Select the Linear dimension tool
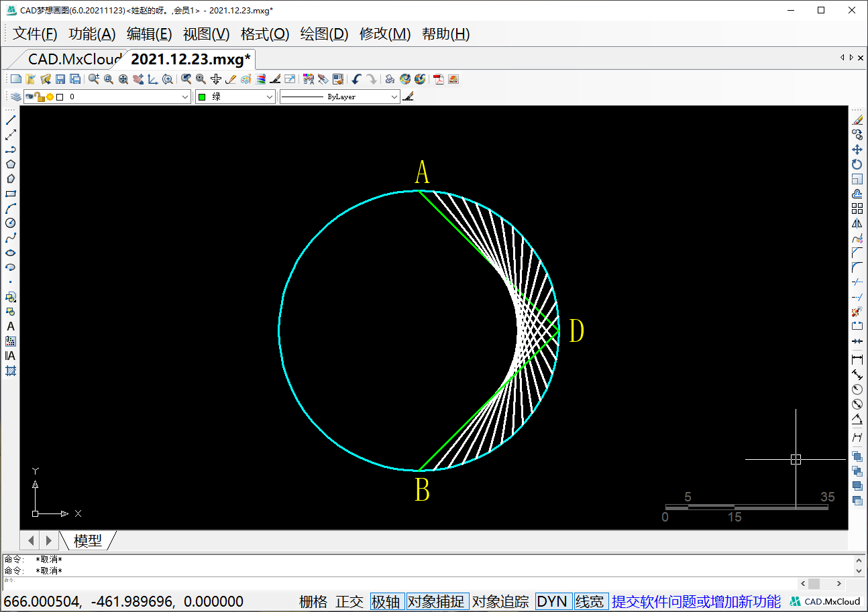Viewport: 868px width, 612px height. (857, 360)
